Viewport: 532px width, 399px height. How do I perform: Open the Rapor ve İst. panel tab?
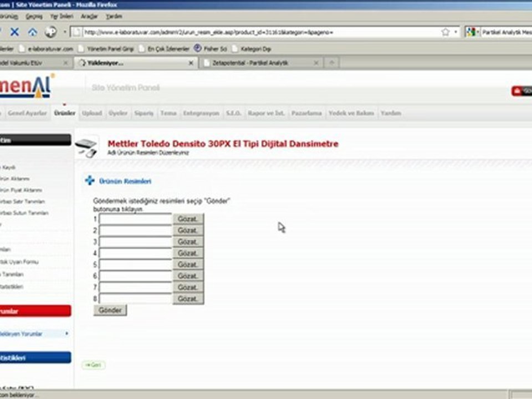(x=267, y=113)
